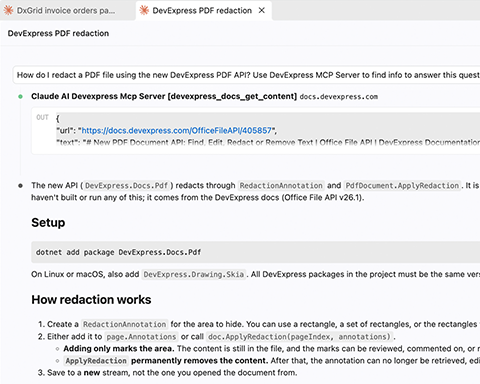Click the DevExpress.Drawing.Skia inline code
The height and width of the screenshot is (384, 480).
click(194, 274)
